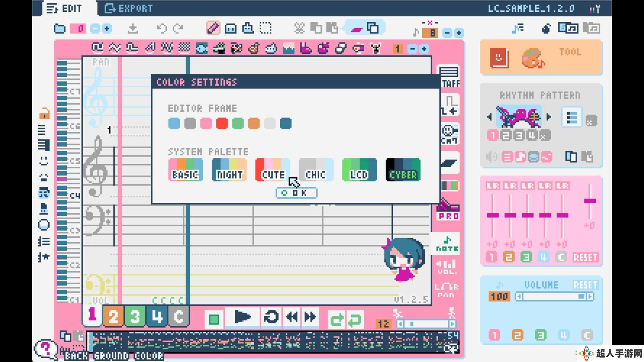
Task: Increase note length with plus button
Action: coord(459,33)
